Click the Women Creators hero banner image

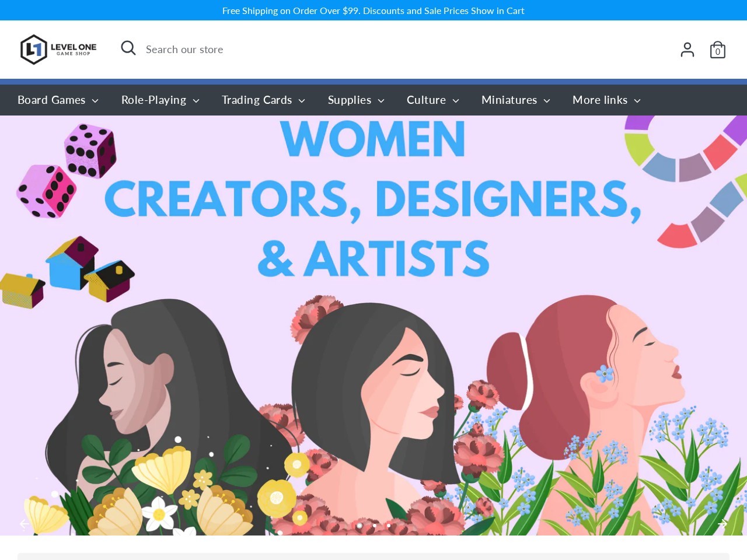373,350
